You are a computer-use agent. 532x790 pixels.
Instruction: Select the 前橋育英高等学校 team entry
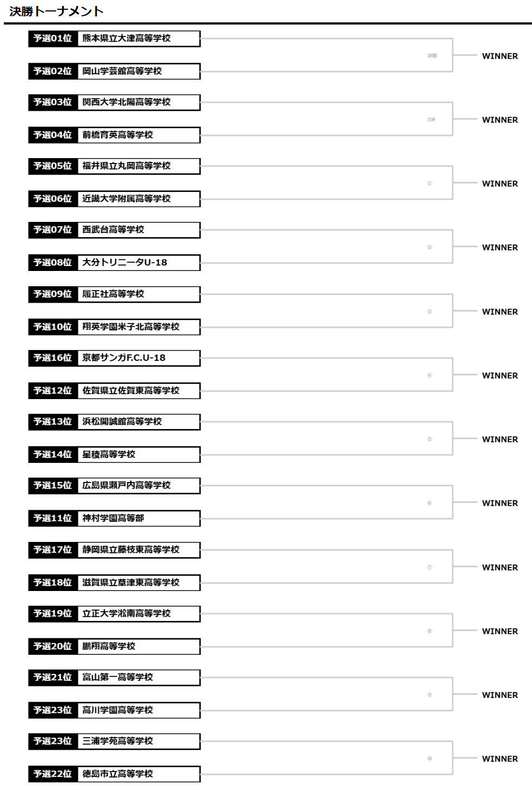click(138, 135)
